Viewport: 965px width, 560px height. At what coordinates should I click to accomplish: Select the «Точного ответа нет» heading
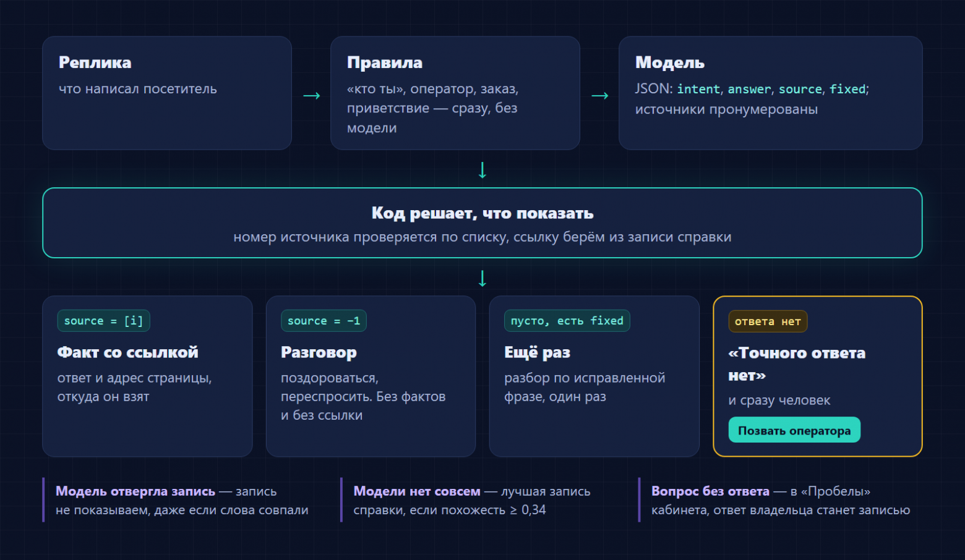pyautogui.click(x=797, y=364)
